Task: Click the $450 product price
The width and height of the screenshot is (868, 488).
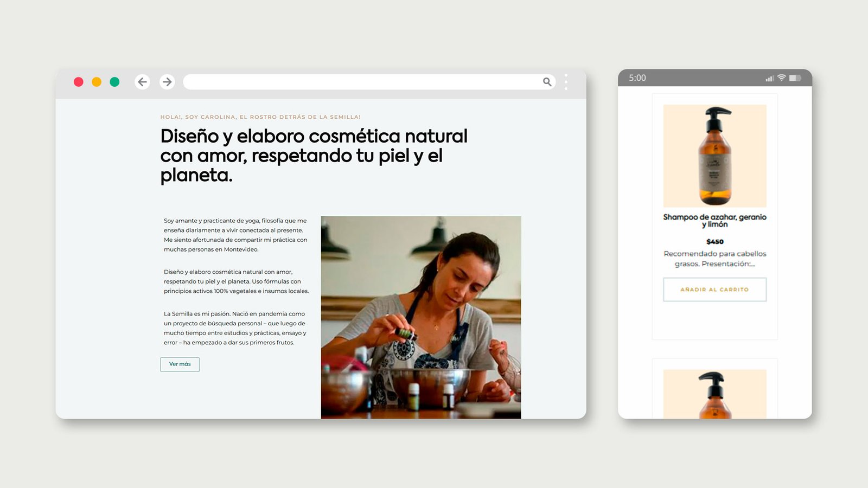Action: pos(714,242)
